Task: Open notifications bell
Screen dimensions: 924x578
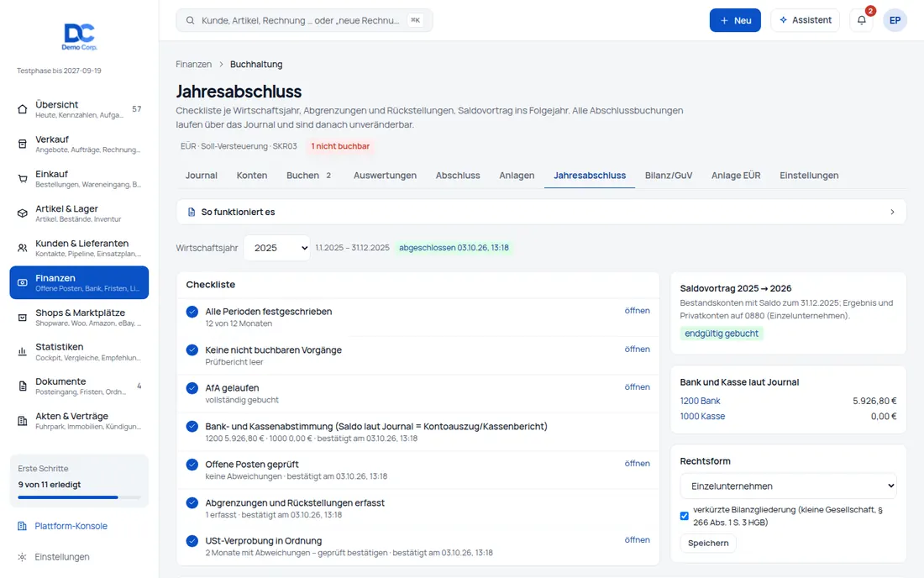Action: pos(862,20)
